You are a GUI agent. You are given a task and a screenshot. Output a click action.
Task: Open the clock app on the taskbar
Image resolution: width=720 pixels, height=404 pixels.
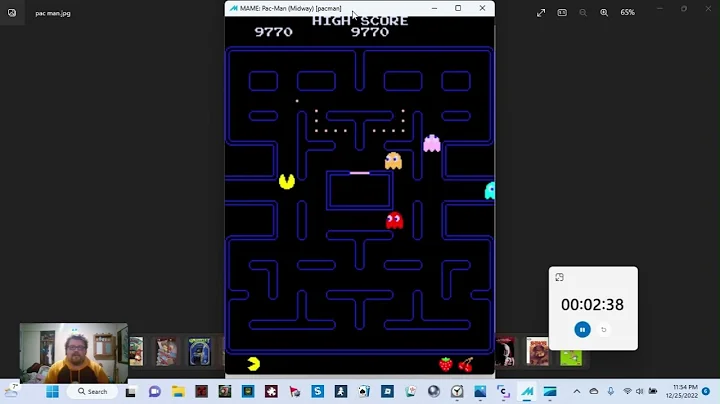(457, 392)
